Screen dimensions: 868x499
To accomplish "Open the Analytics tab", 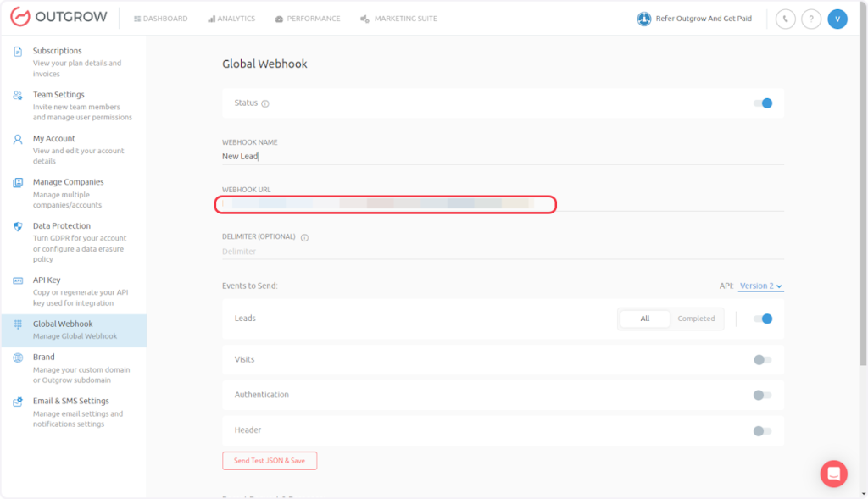I will 232,19.
